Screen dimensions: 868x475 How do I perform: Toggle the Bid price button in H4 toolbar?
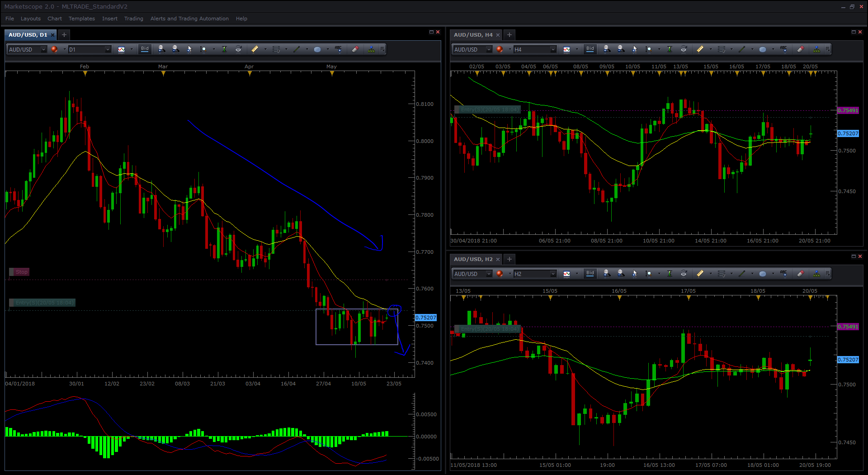(590, 49)
